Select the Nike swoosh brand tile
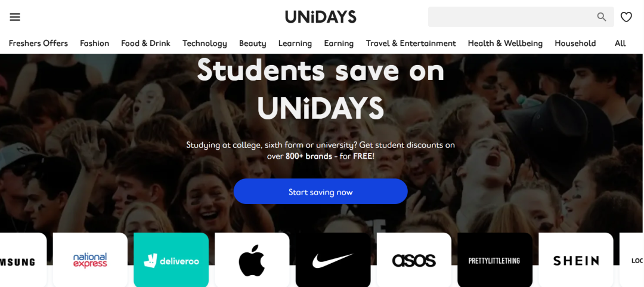 pos(333,260)
